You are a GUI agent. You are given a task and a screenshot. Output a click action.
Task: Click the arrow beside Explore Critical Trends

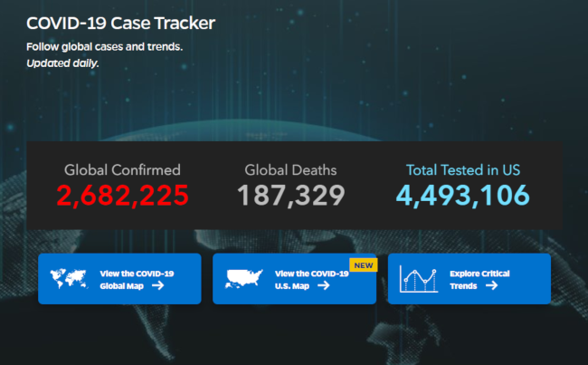pos(491,285)
